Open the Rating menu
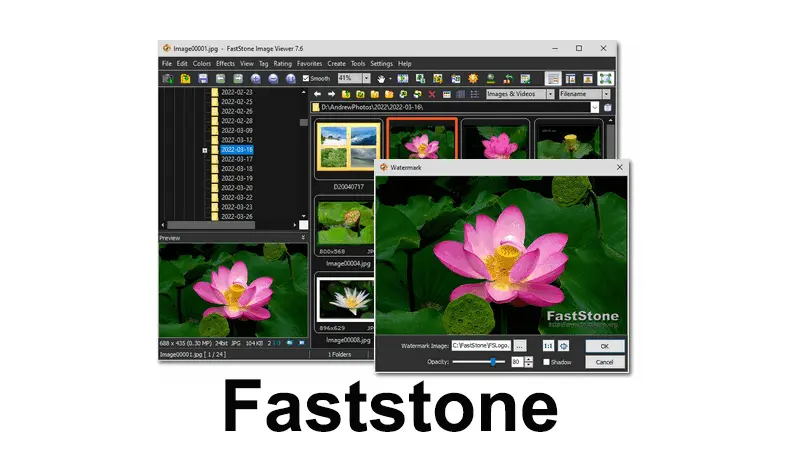The image size is (800, 450). pyautogui.click(x=282, y=64)
